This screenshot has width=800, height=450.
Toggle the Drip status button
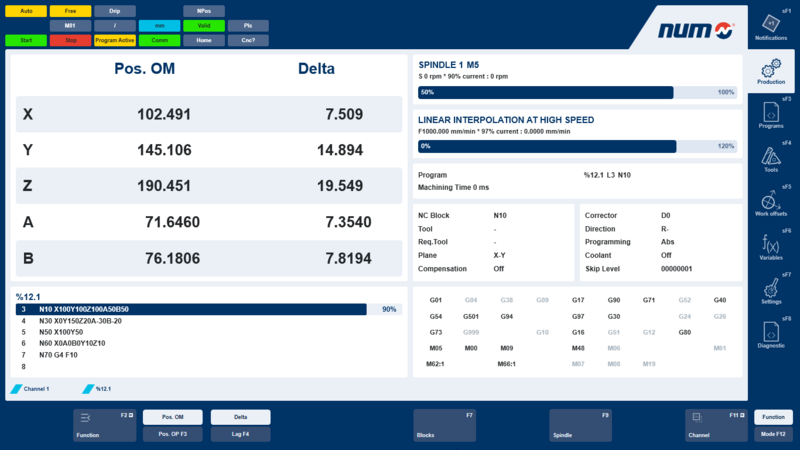(114, 11)
